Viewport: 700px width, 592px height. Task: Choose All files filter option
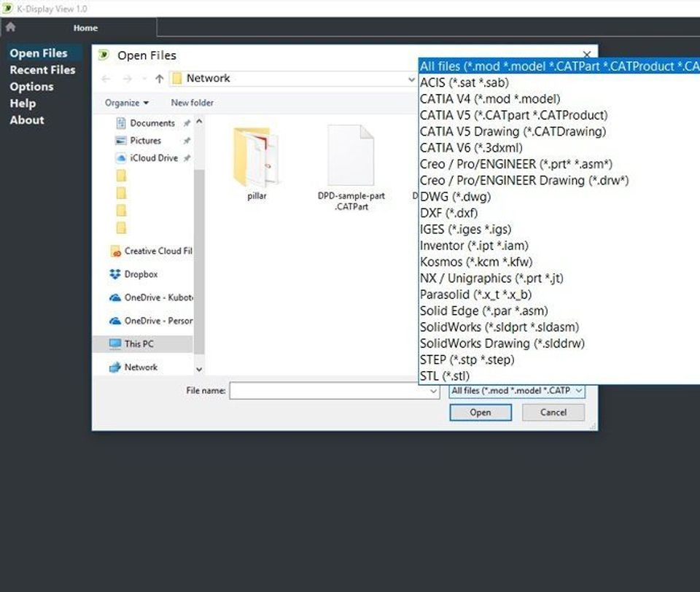[x=559, y=66]
